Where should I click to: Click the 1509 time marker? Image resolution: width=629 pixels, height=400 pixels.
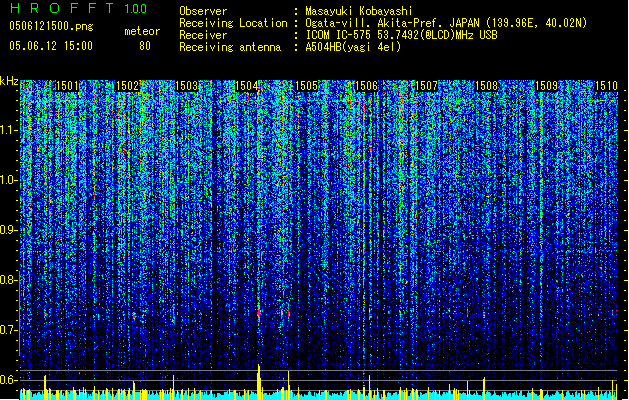coord(547,86)
